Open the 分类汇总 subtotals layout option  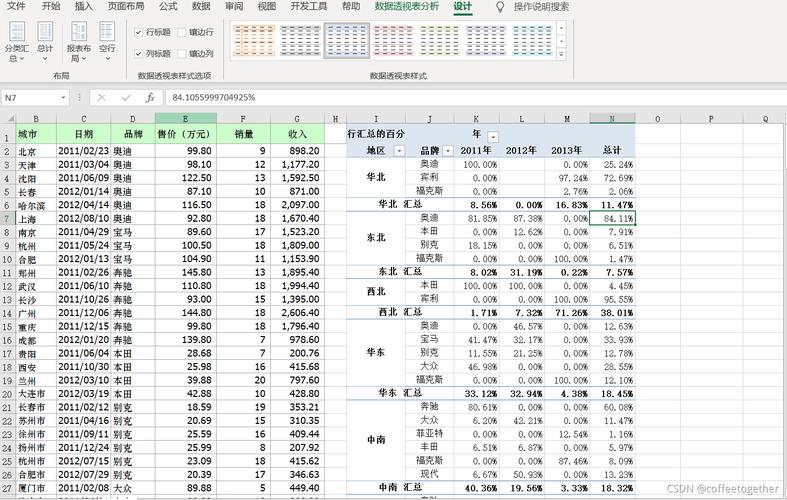coord(17,42)
